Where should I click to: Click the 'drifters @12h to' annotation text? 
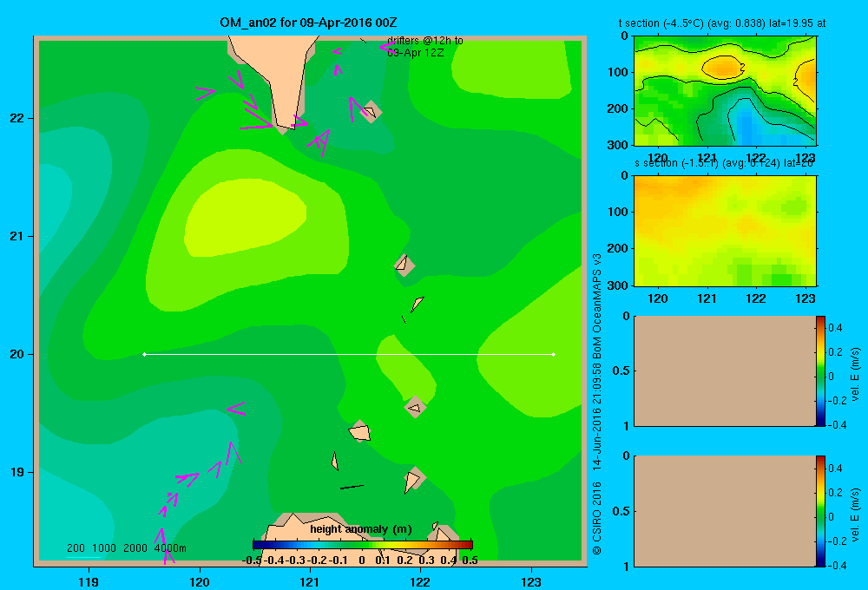pos(425,41)
